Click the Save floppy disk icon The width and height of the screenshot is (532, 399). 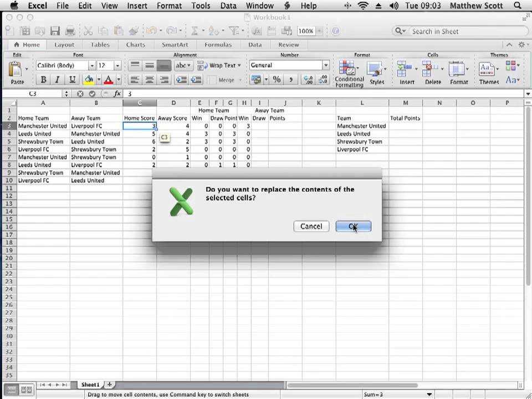55,32
